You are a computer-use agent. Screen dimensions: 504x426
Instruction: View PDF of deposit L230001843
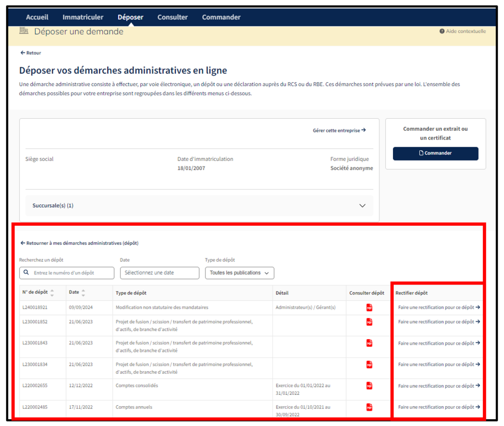pyautogui.click(x=369, y=343)
